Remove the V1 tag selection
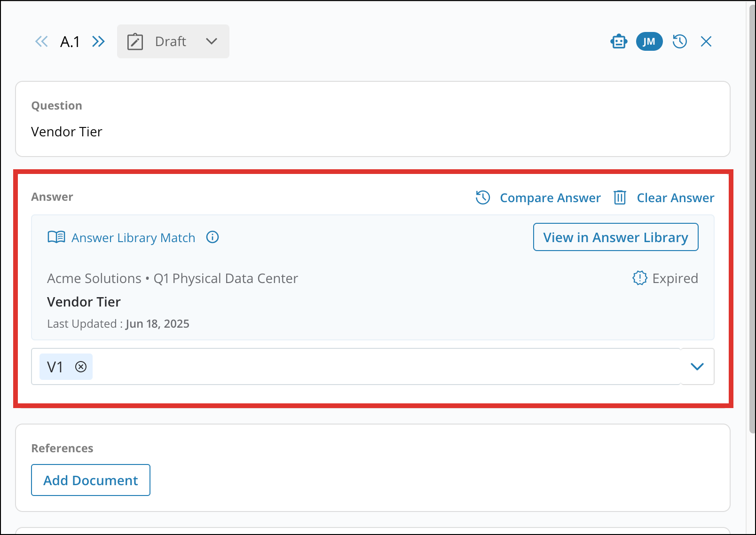The image size is (756, 535). coord(81,367)
